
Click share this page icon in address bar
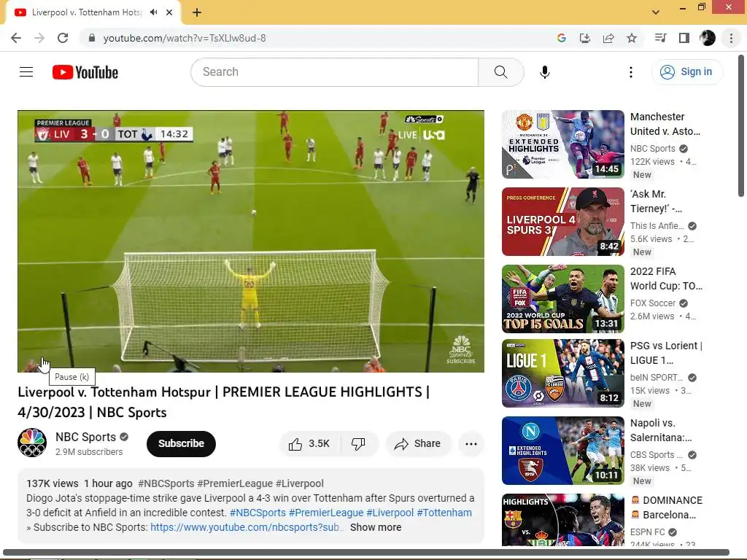point(608,38)
